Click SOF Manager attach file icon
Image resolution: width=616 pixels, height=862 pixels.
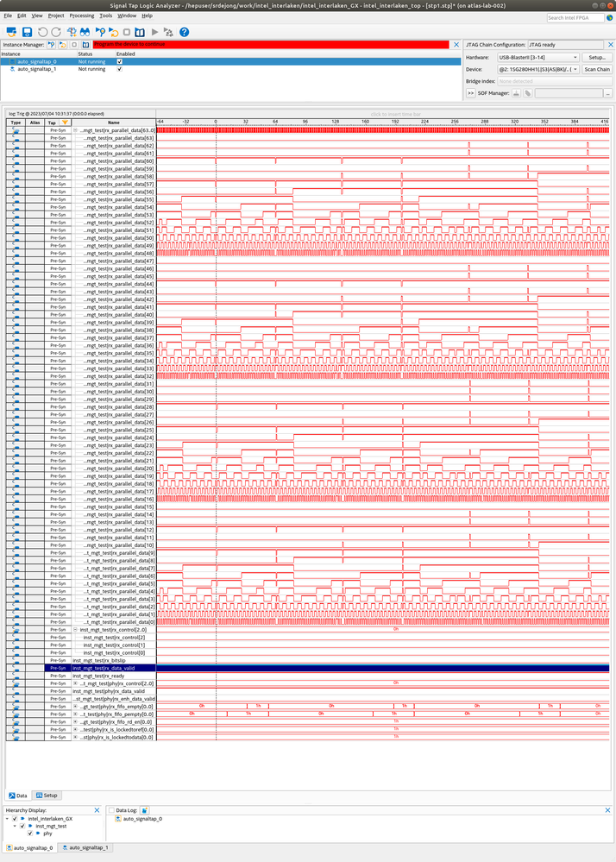[527, 93]
